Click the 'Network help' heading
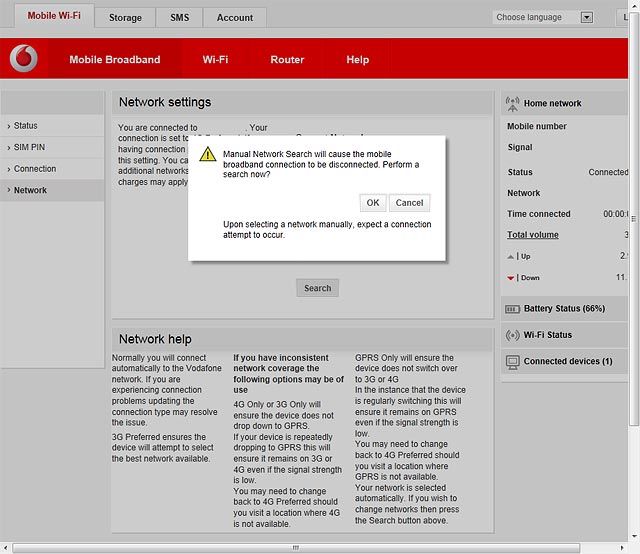 point(155,339)
